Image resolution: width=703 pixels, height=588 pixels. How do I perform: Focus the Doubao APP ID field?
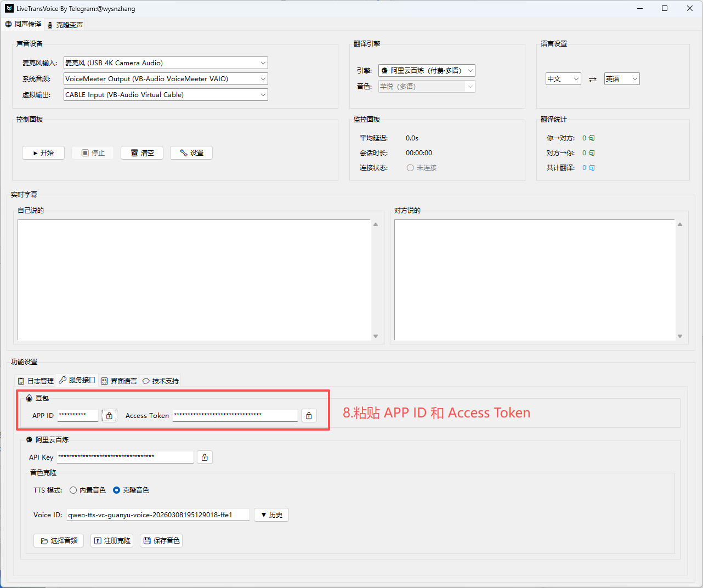tap(78, 415)
